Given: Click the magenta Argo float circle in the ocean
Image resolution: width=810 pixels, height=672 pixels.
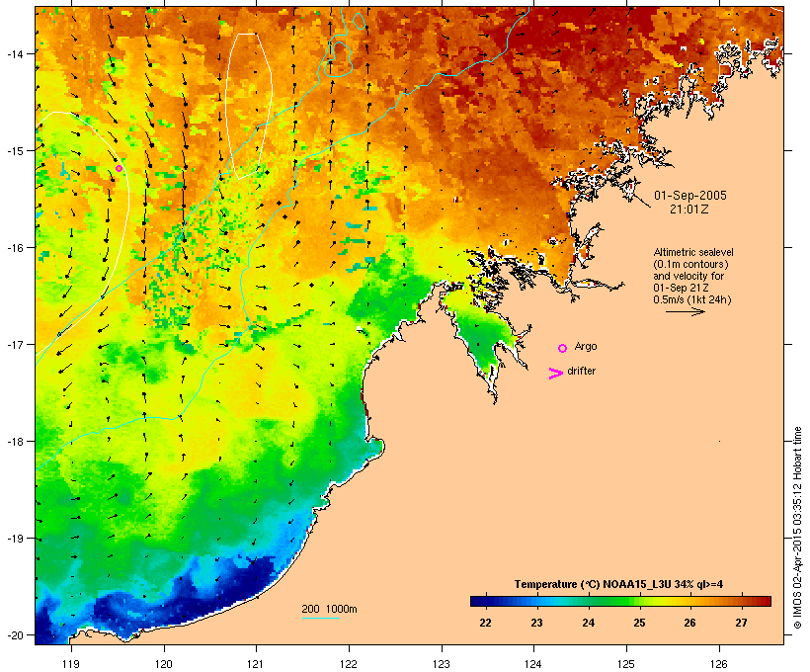Looking at the screenshot, I should 119,169.
